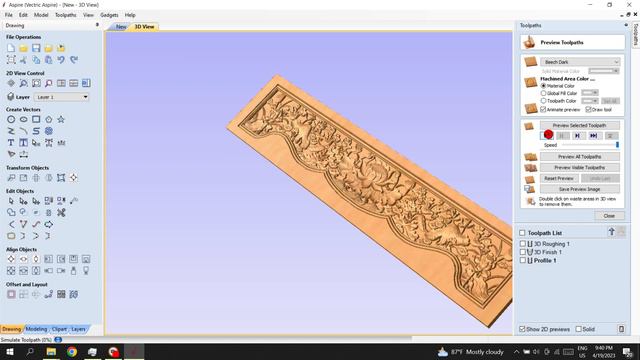
Task: Select the Draw Rectangle tool
Action: pyautogui.click(x=36, y=120)
